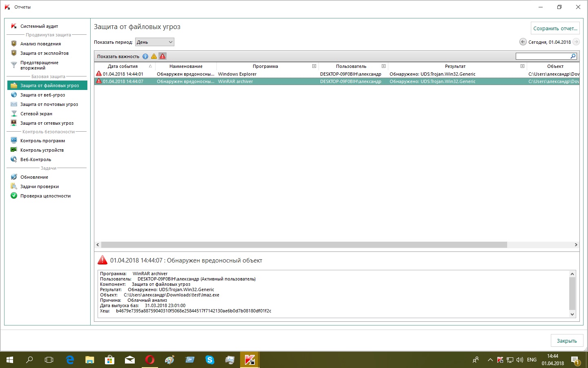This screenshot has width=588, height=368.
Task: Open Skype from the taskbar
Action: pos(210,360)
